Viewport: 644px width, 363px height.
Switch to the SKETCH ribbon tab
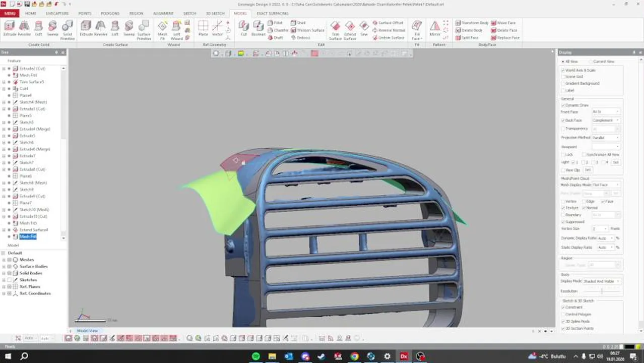189,14
